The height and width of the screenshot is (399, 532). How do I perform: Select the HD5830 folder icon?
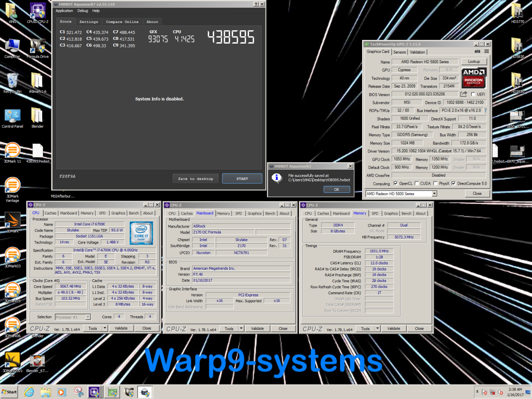click(518, 48)
